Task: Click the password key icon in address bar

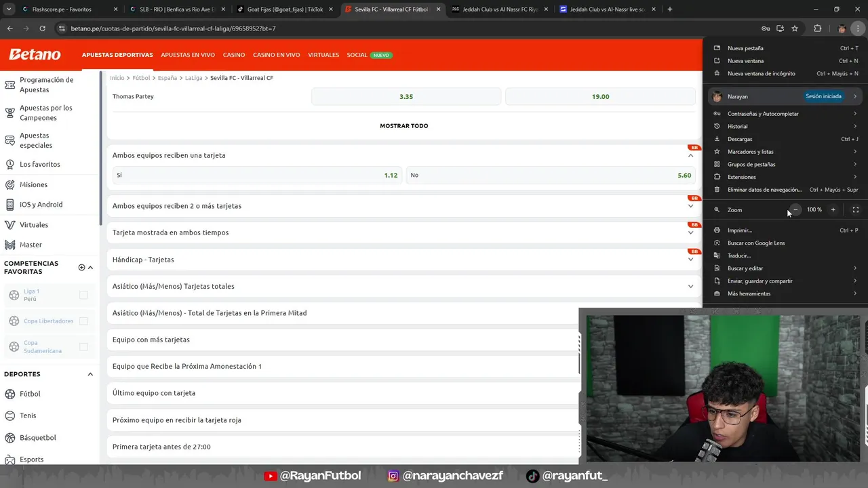Action: (766, 28)
